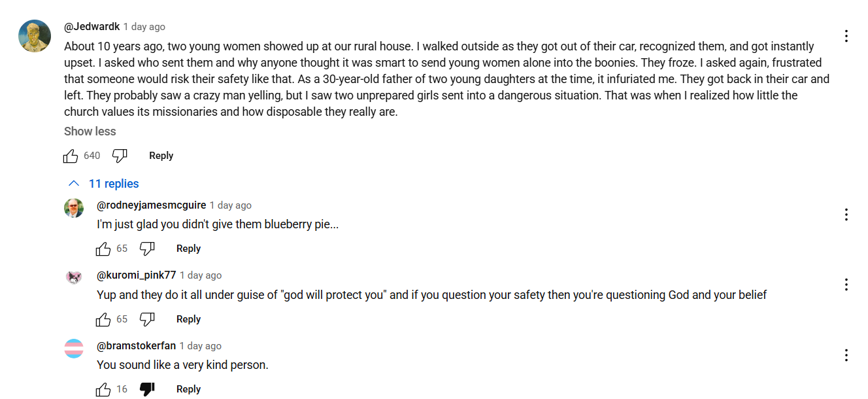Reply to @Jedwardk's comment
Viewport: 868px width, 399px height.
(x=161, y=156)
